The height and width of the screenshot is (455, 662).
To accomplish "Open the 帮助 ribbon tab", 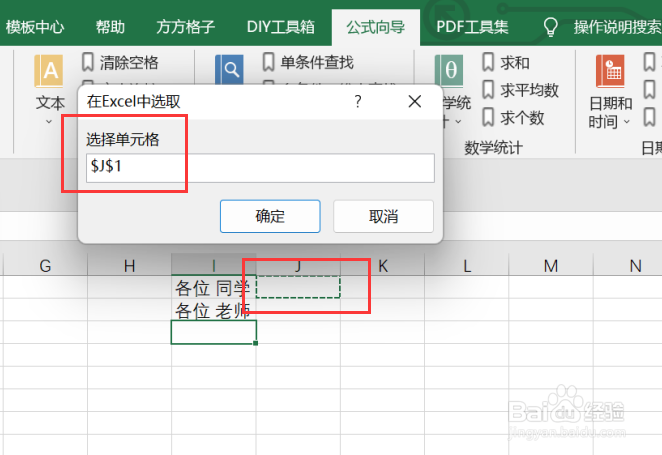I will pos(110,27).
